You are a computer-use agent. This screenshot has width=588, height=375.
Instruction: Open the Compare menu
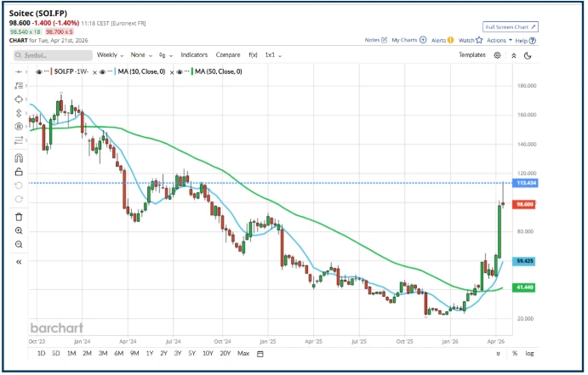[x=227, y=55]
